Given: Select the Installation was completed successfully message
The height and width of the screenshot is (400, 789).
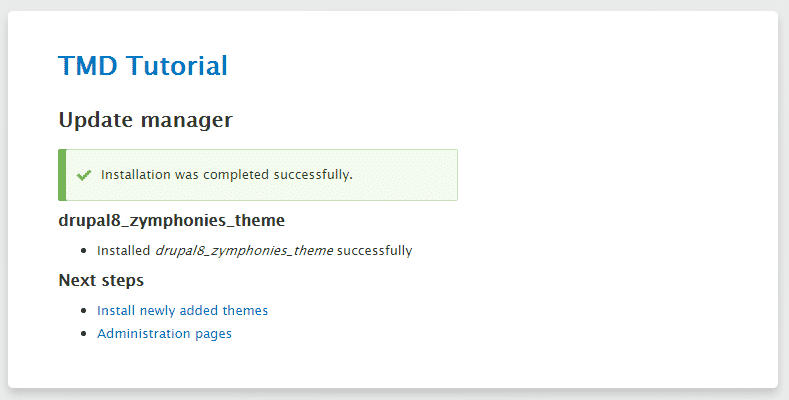Looking at the screenshot, I should (x=227, y=175).
